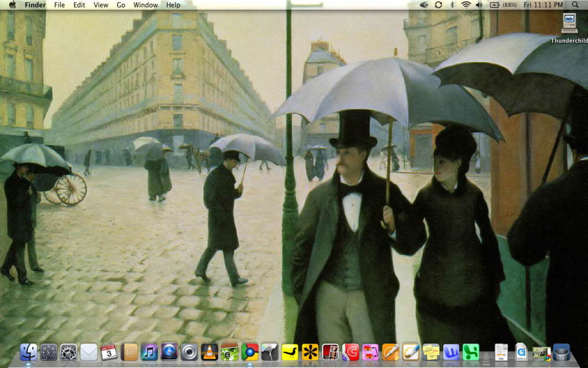Screen dimensions: 588x368
Task: Open Stickies notes in the Dock
Action: tap(431, 352)
